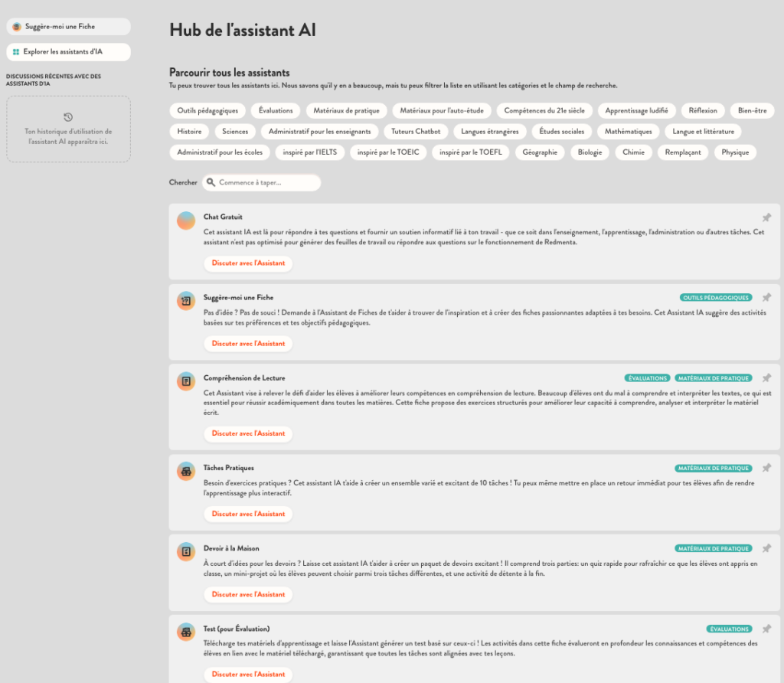The height and width of the screenshot is (683, 784).
Task: Start discussion with Tâches Pratiques assistant
Action: [248, 514]
